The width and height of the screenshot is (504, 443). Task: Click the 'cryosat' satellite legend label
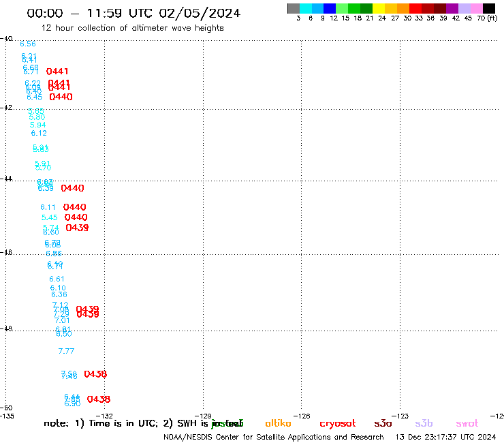click(x=338, y=424)
